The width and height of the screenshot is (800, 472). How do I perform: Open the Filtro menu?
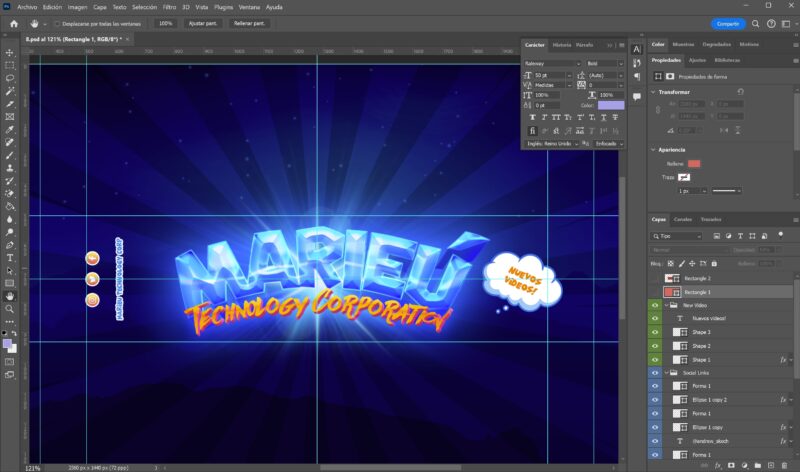click(169, 7)
